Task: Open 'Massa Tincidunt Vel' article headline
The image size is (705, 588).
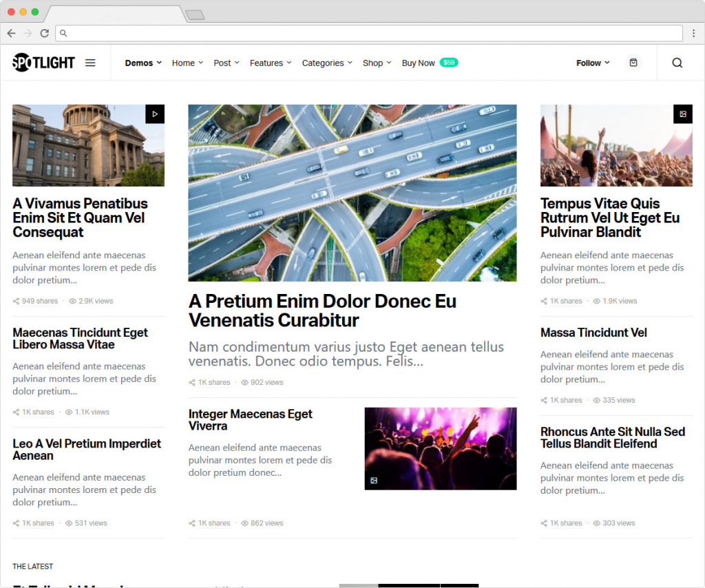Action: click(x=593, y=333)
